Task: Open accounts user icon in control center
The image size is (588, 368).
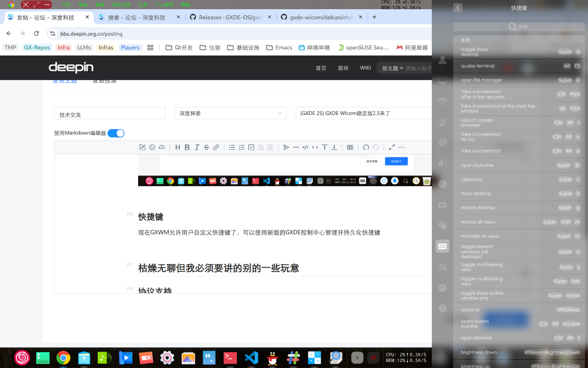Action: 443,60
